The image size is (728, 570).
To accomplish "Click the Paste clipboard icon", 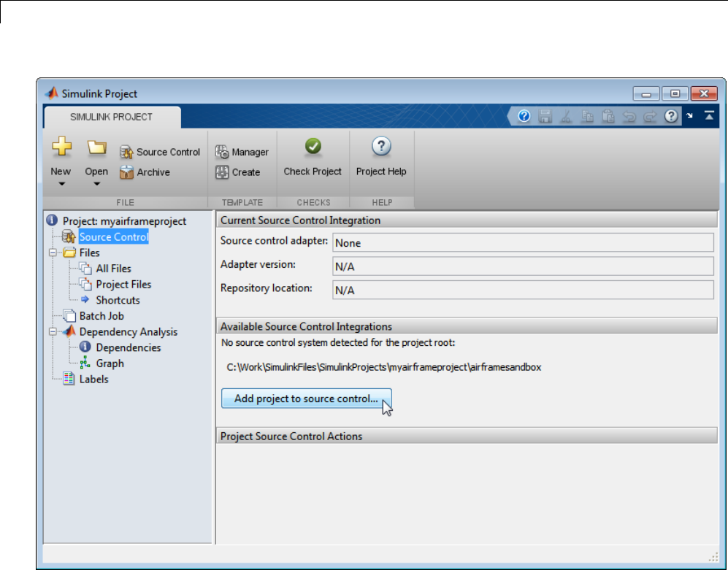I will 608,116.
